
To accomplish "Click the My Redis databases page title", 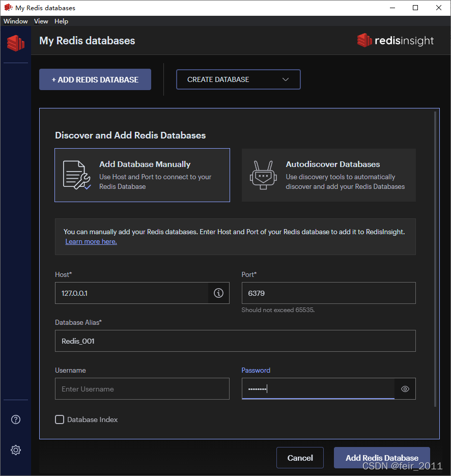I will coord(87,41).
